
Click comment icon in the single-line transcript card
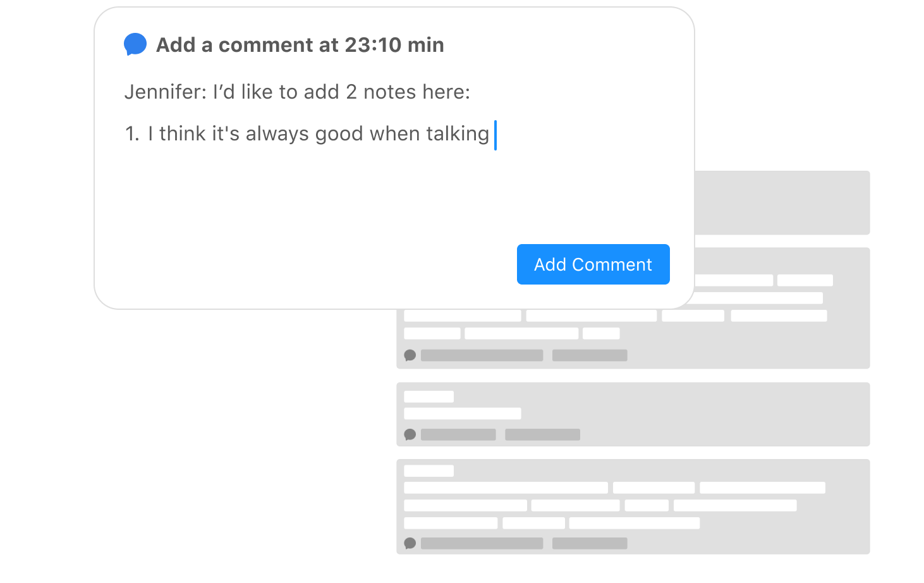pos(410,434)
